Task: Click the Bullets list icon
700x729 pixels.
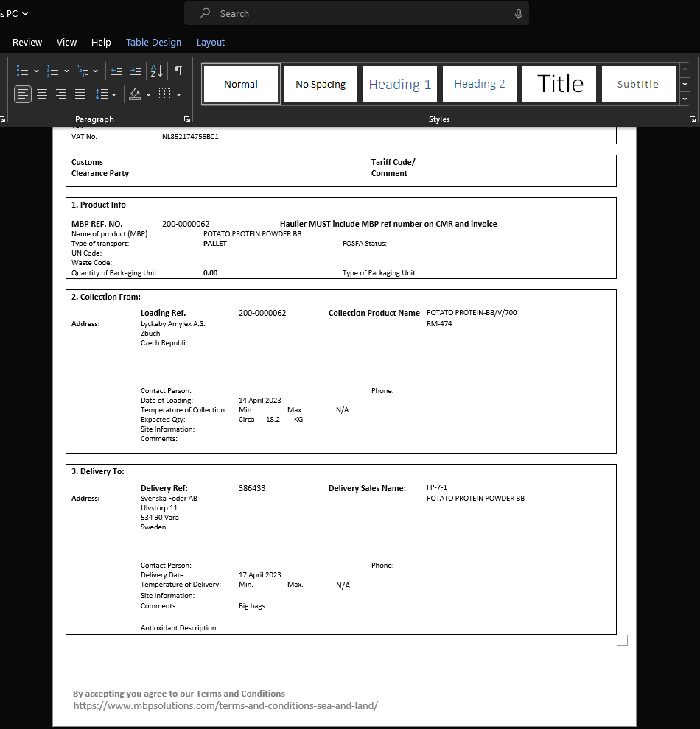Action: 22,71
